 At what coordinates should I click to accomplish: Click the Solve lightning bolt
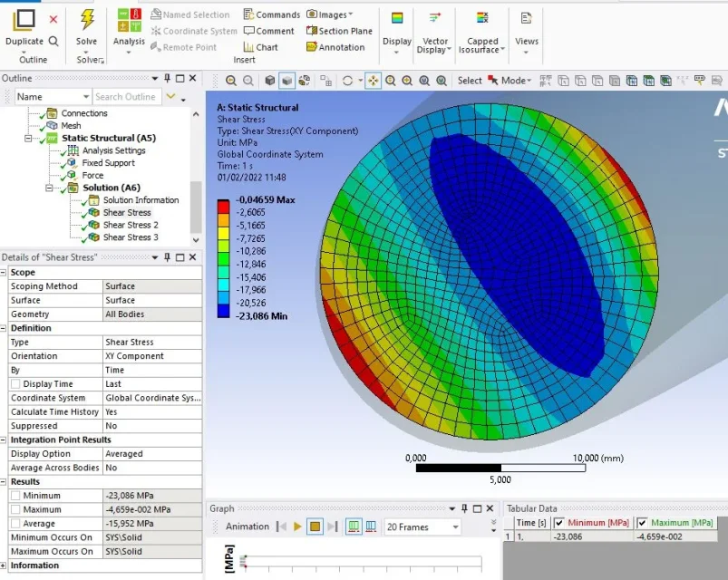point(87,20)
